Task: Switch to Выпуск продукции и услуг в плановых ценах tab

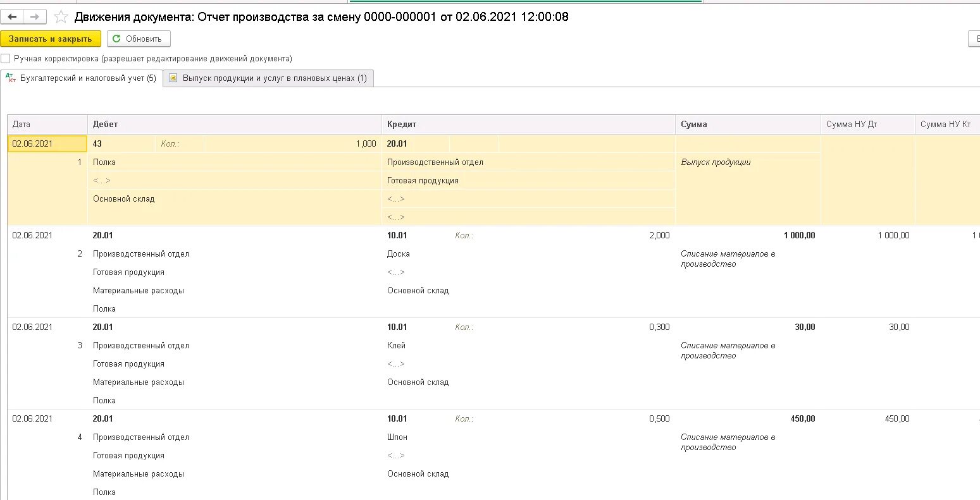Action: pyautogui.click(x=268, y=78)
